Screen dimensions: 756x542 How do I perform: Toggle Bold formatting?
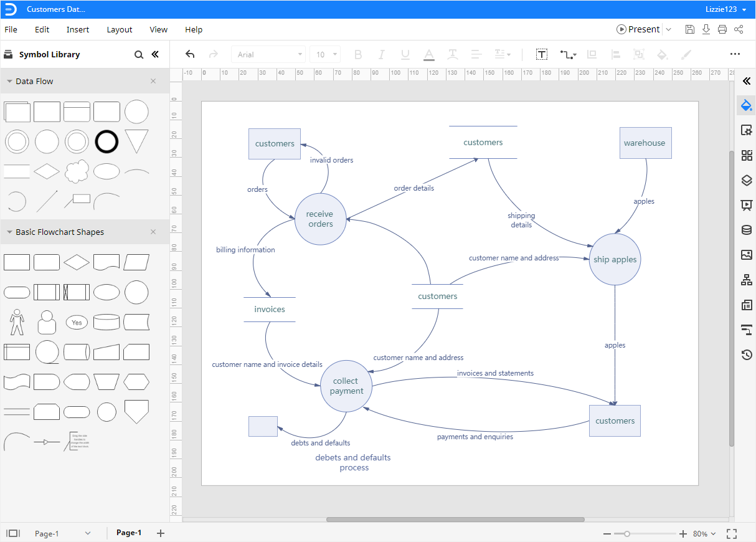click(x=358, y=54)
